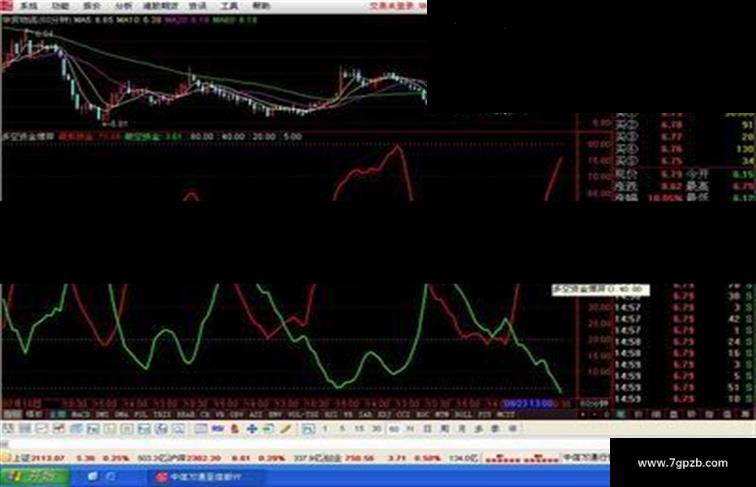Click the 60分钟 period label beside time axis
Viewport: 756px width, 487px height.
(x=594, y=404)
